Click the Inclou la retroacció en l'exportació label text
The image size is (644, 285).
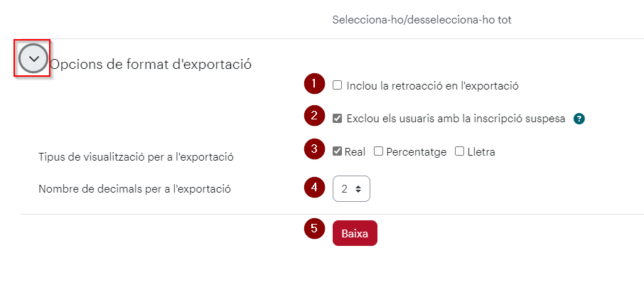pos(432,86)
